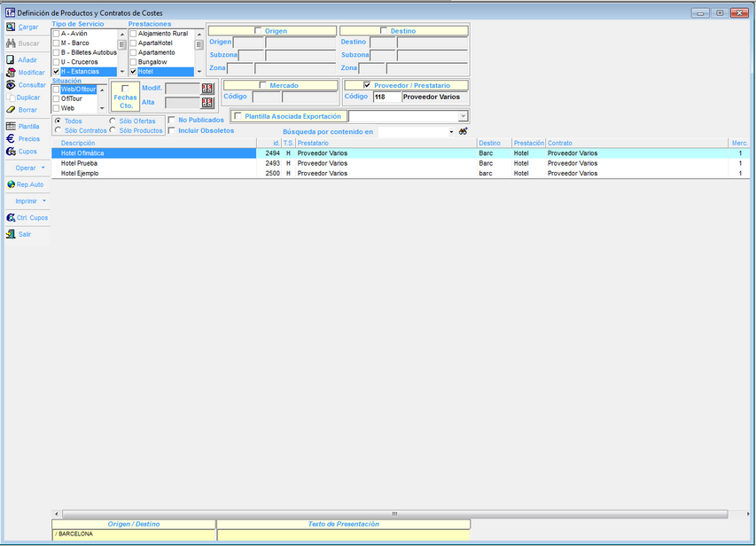This screenshot has width=756, height=546.
Task: Click the Cargar icon in sidebar
Action: (11, 27)
